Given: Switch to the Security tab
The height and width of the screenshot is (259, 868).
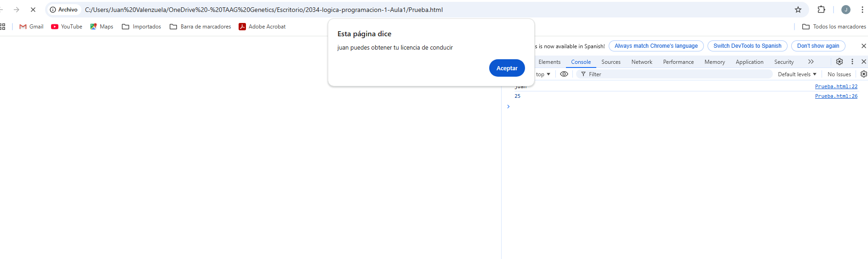Looking at the screenshot, I should [x=784, y=62].
